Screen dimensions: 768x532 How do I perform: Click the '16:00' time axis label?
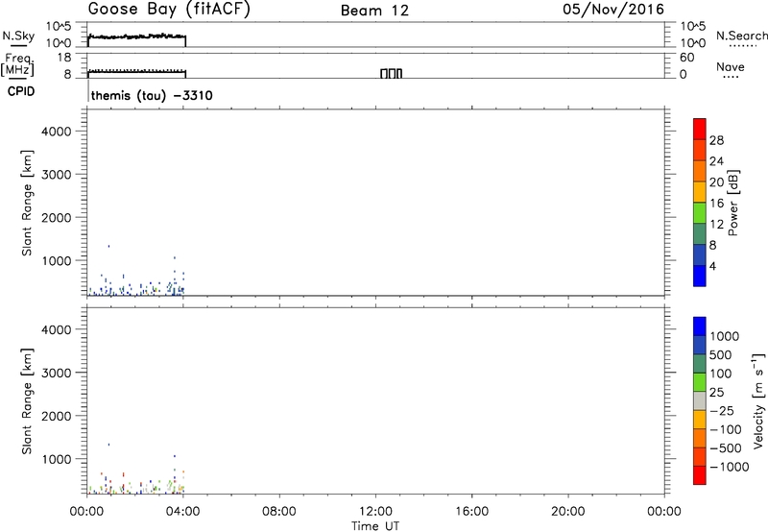point(471,512)
